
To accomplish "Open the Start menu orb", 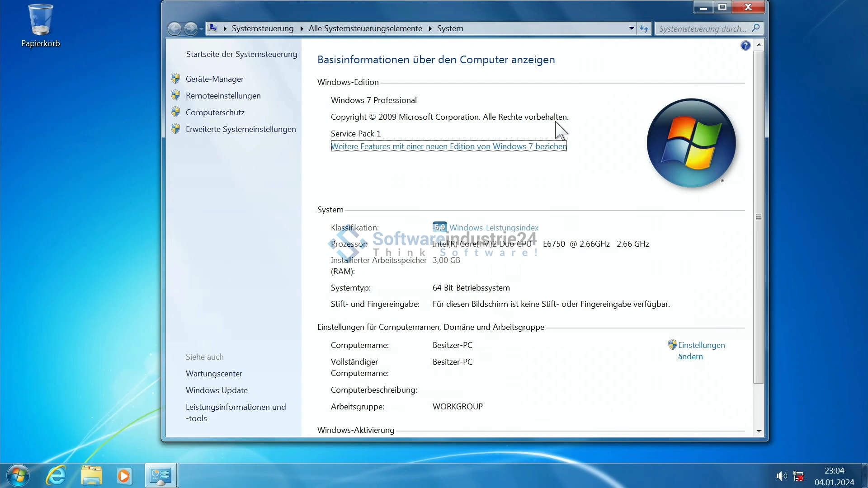I will coord(18,476).
